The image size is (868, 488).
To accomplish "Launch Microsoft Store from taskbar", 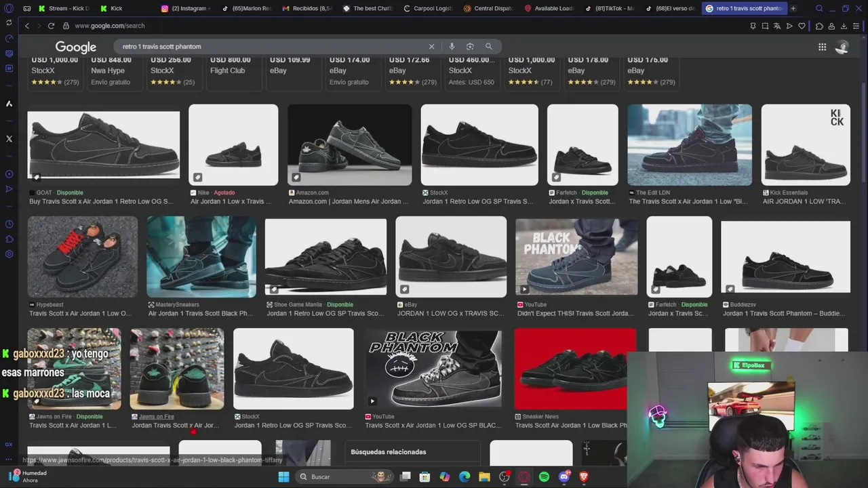I will 425,476.
